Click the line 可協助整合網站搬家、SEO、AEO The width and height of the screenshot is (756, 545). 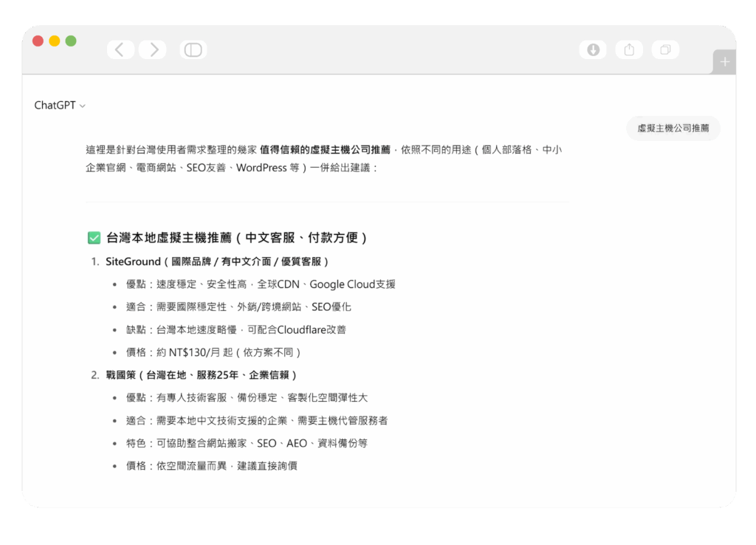(247, 443)
